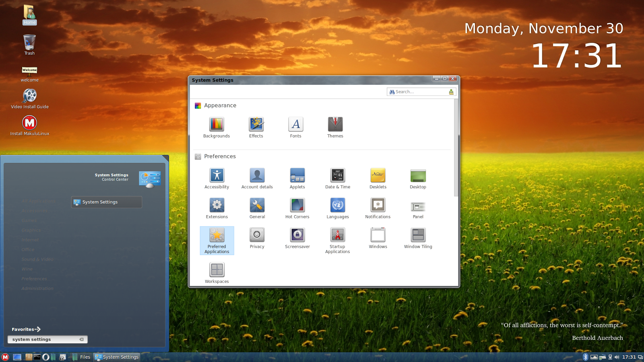Image resolution: width=644 pixels, height=362 pixels.
Task: Select the Games menu category
Action: tap(29, 220)
